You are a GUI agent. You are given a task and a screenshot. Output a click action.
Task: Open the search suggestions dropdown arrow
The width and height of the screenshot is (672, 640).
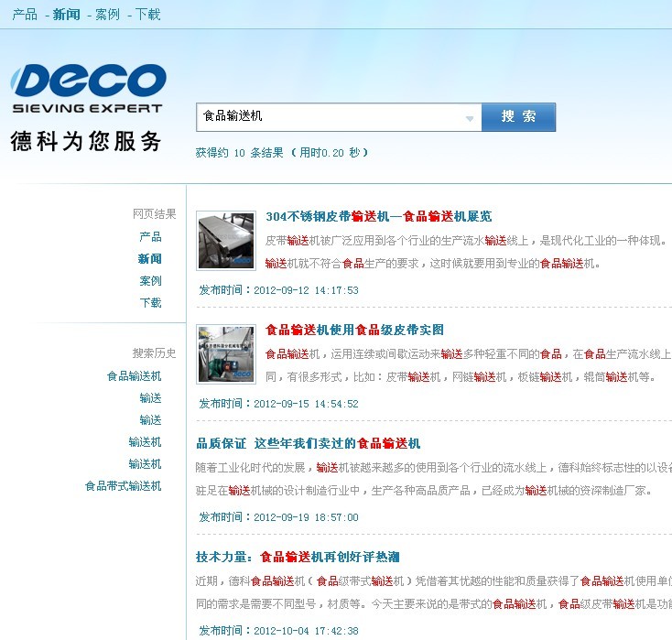click(x=470, y=117)
